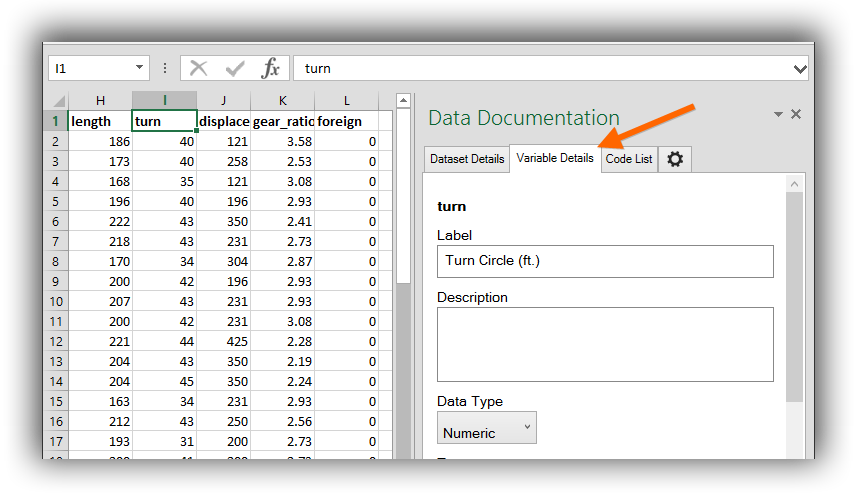This screenshot has height=501, width=857.
Task: Open the Data Type Numeric dropdown
Action: [486, 428]
